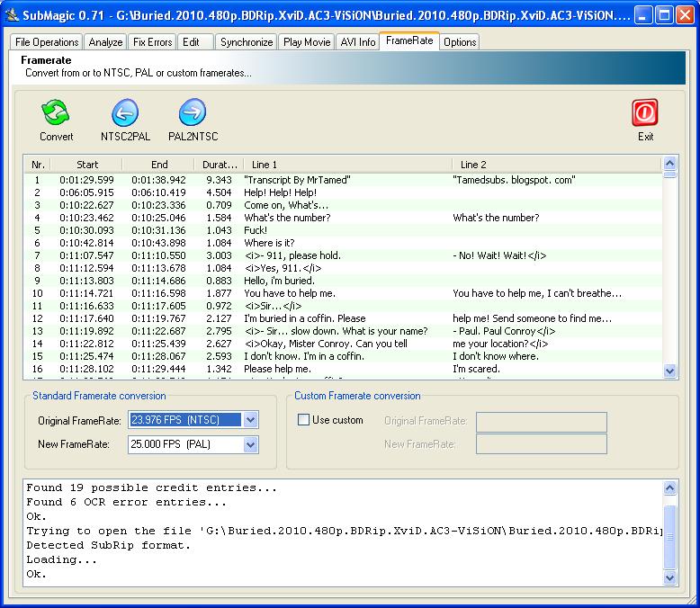Click the green Convert icon
The height and width of the screenshot is (608, 700).
point(56,112)
